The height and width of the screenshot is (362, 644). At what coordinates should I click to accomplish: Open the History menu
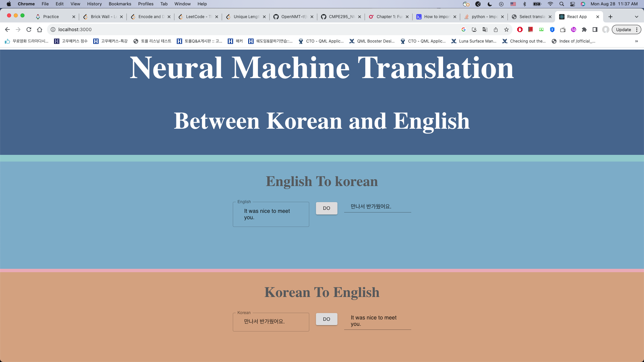pos(94,4)
